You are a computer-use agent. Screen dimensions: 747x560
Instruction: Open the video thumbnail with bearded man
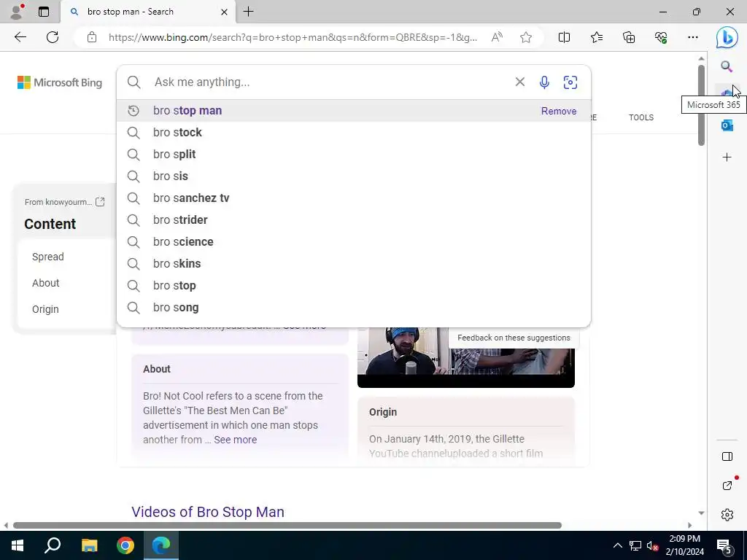pyautogui.click(x=465, y=357)
